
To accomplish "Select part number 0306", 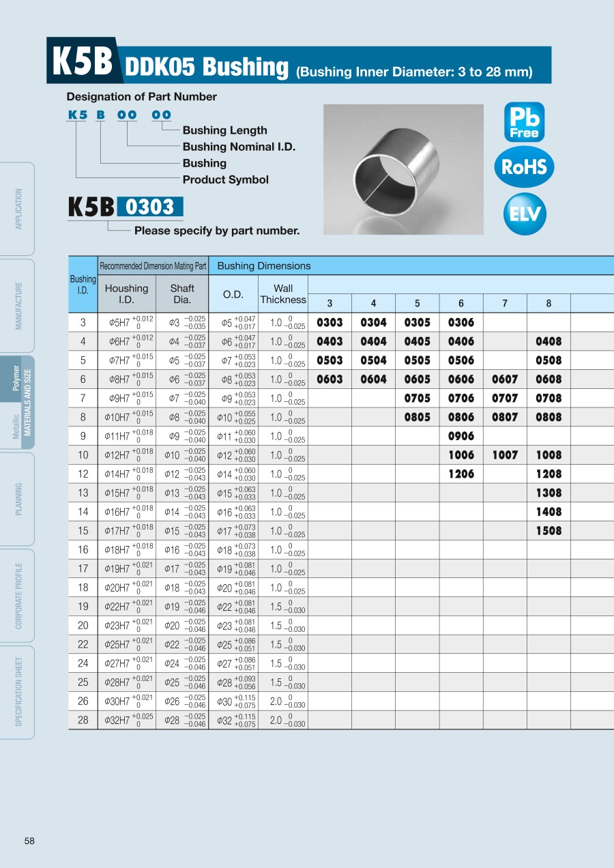I will click(461, 323).
